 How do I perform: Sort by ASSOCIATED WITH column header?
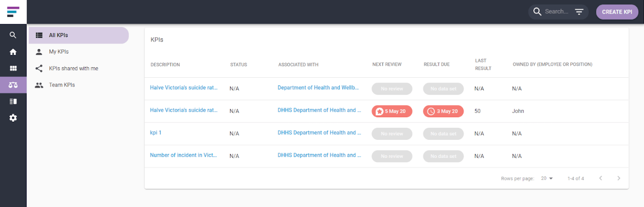pos(298,65)
